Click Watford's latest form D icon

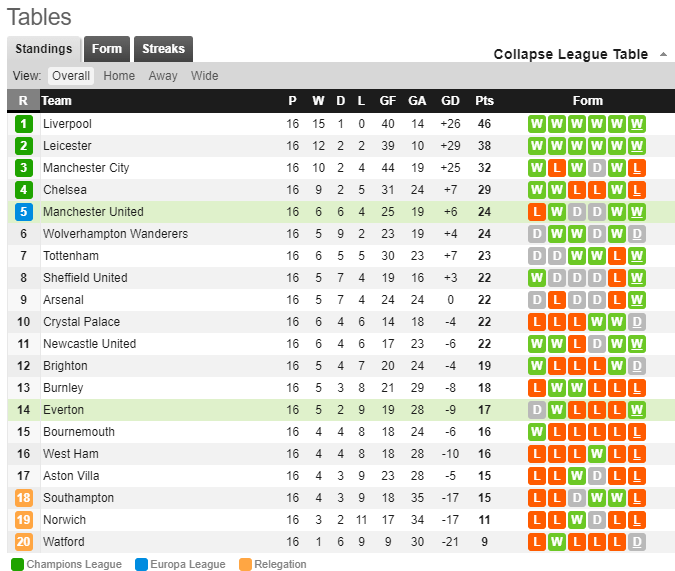pos(637,542)
